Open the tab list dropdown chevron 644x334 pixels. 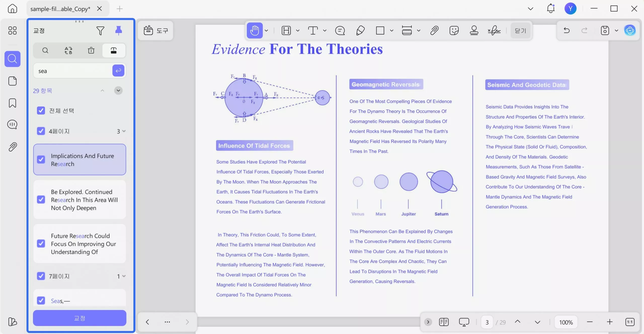point(531,9)
